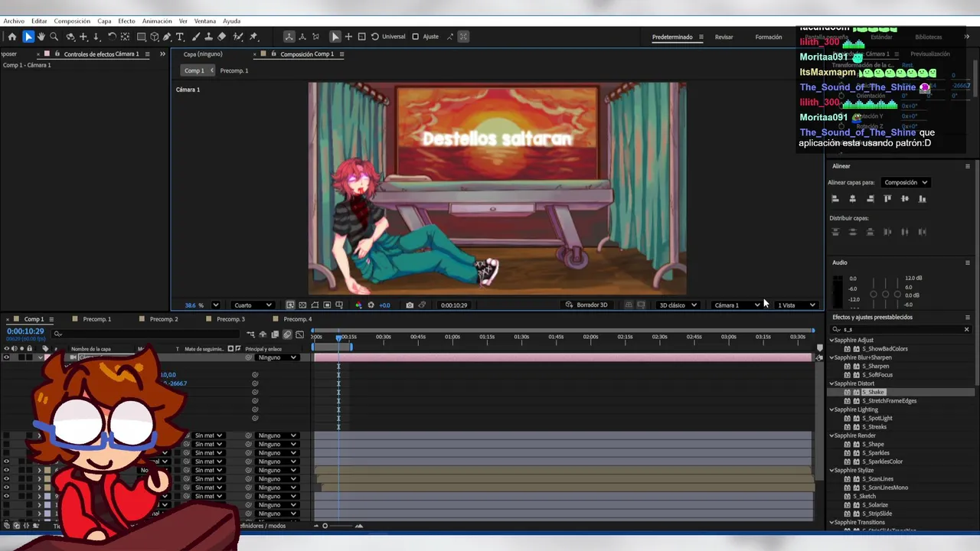Collapse the Sapphire Adjust effects folder

click(831, 341)
